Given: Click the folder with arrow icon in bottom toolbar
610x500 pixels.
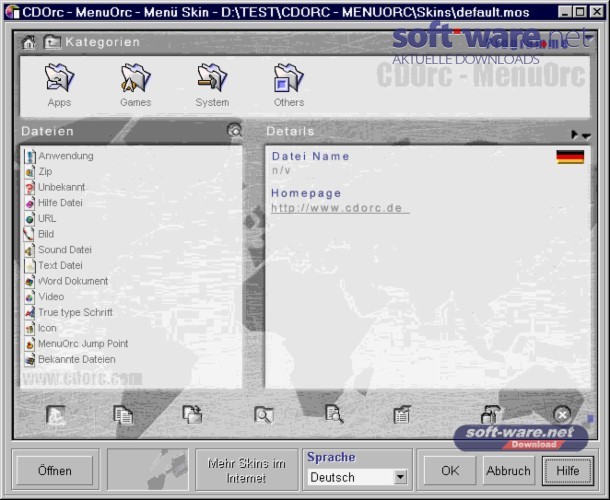Looking at the screenshot, I should click(193, 415).
